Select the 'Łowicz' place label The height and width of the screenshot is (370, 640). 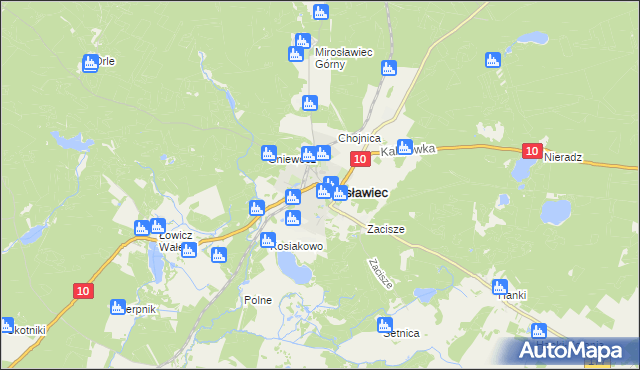[176, 235]
